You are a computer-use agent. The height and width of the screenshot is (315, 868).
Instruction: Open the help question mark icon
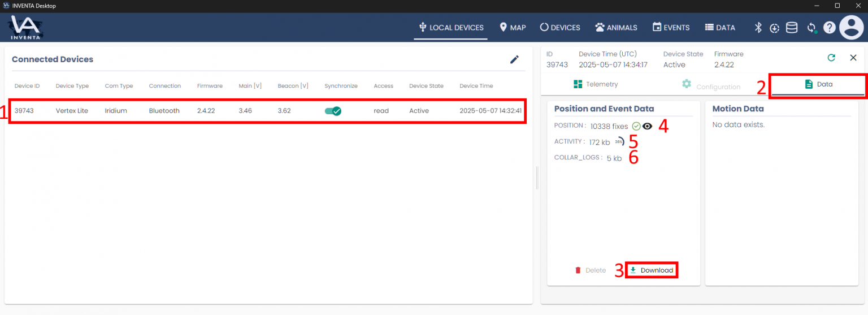(x=829, y=28)
